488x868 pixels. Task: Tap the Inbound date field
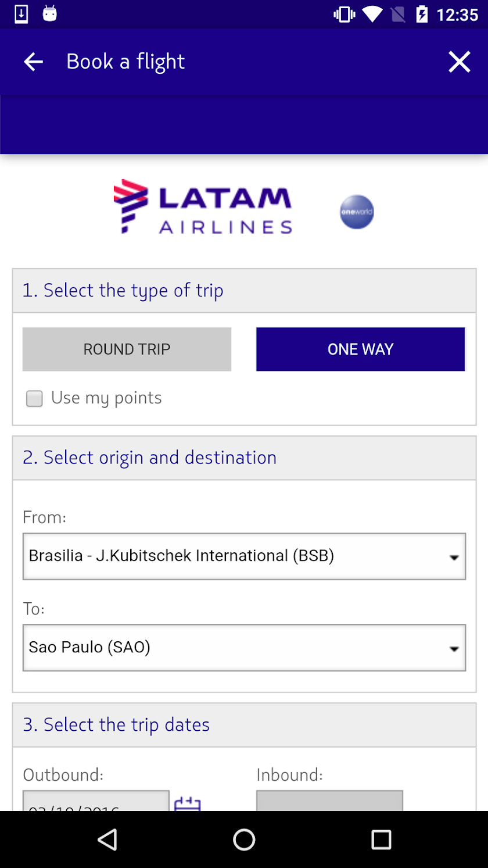point(329,802)
